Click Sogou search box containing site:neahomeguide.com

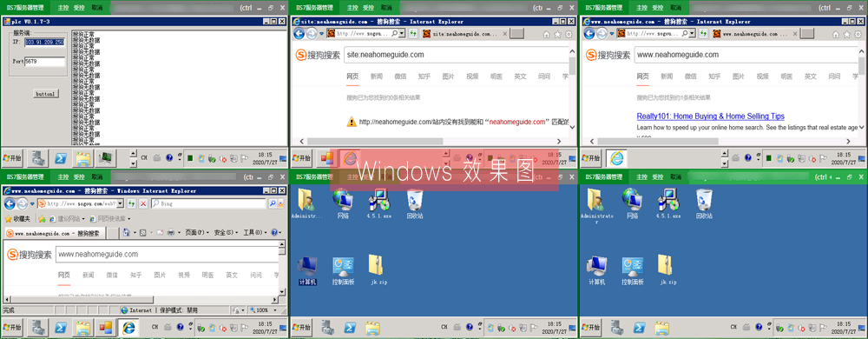(x=457, y=55)
